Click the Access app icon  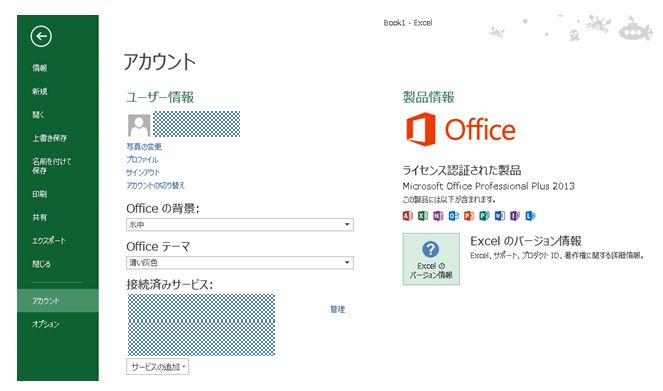(x=407, y=216)
